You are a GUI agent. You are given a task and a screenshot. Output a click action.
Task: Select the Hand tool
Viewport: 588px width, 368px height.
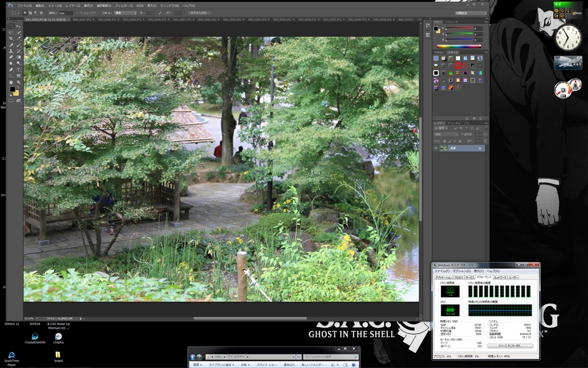point(11,82)
